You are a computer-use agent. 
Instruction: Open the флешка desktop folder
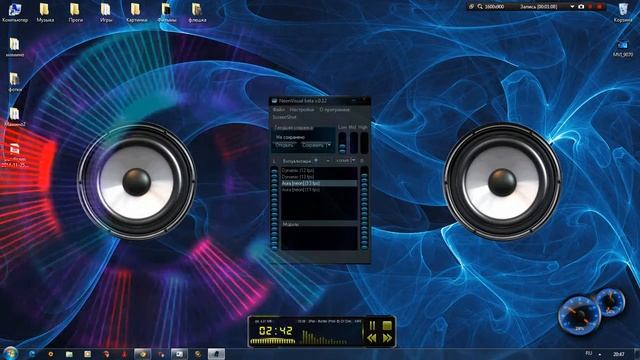(197, 13)
